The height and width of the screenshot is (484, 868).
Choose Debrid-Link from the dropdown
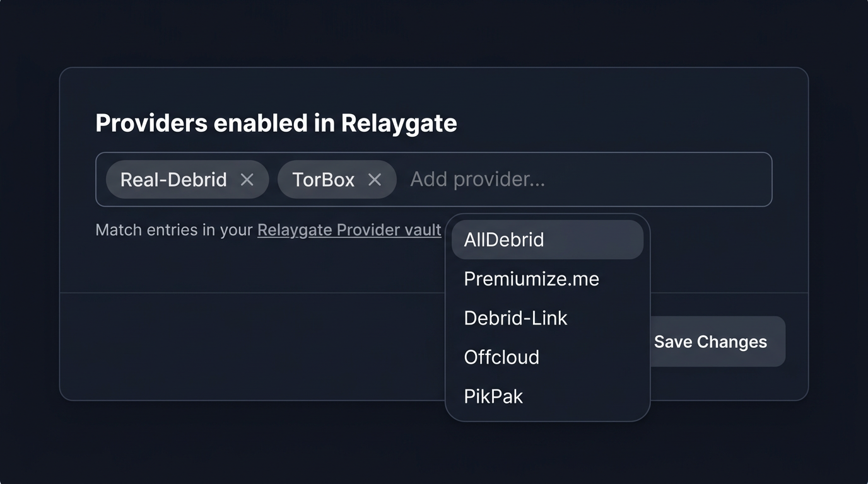[x=548, y=318]
